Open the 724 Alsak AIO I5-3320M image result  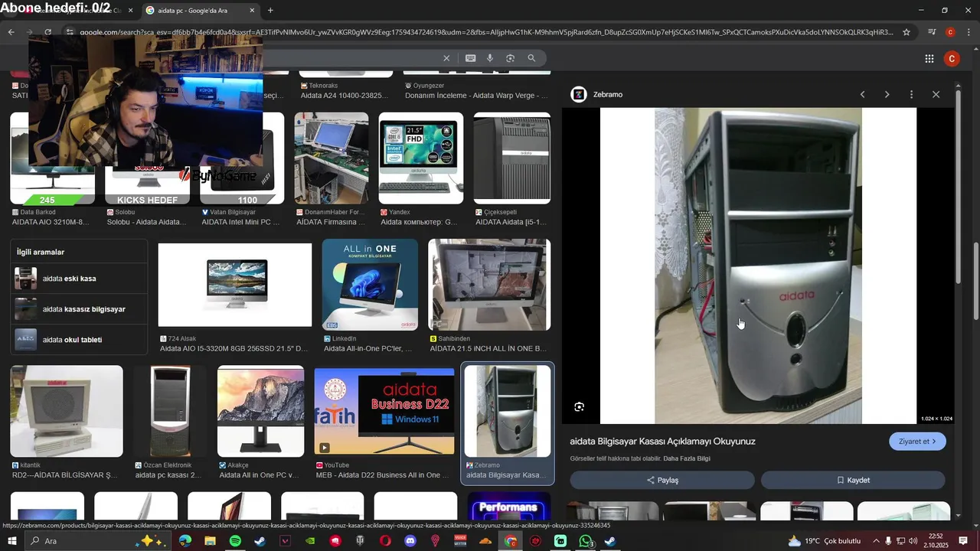(x=234, y=285)
